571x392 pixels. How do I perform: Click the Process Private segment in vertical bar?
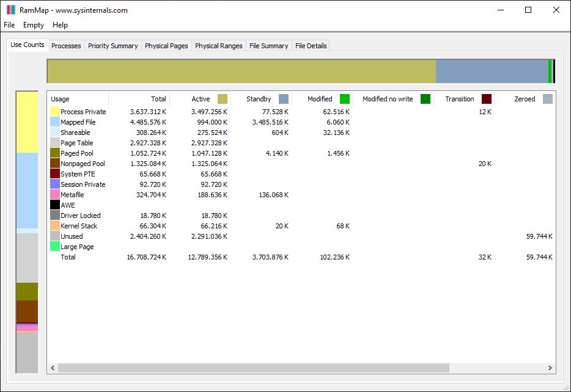click(x=27, y=122)
